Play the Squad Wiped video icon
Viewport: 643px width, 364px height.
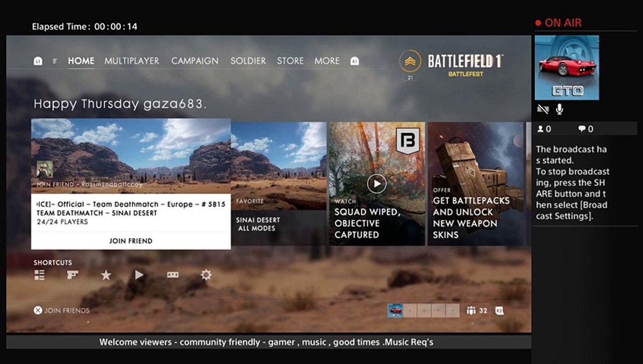(x=377, y=184)
